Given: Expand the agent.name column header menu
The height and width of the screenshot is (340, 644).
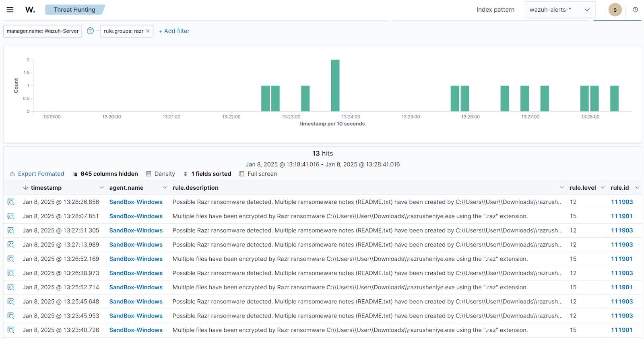Looking at the screenshot, I should (x=165, y=188).
